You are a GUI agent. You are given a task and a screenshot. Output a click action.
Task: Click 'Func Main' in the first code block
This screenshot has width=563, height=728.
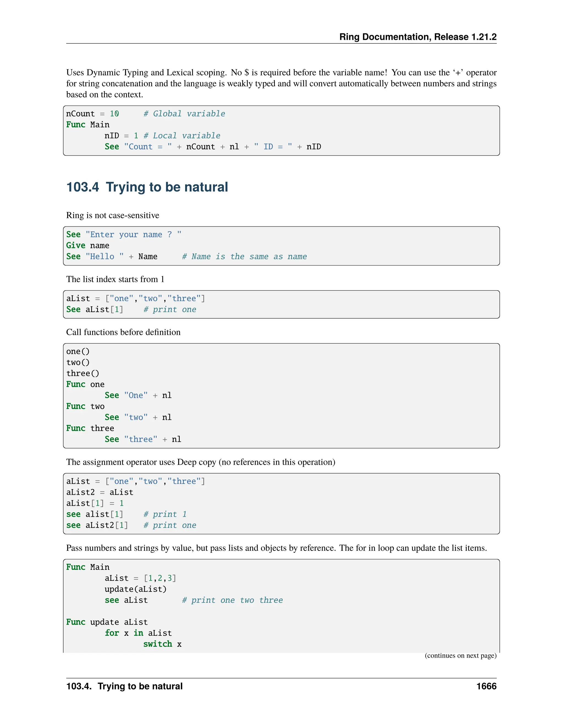point(88,125)
